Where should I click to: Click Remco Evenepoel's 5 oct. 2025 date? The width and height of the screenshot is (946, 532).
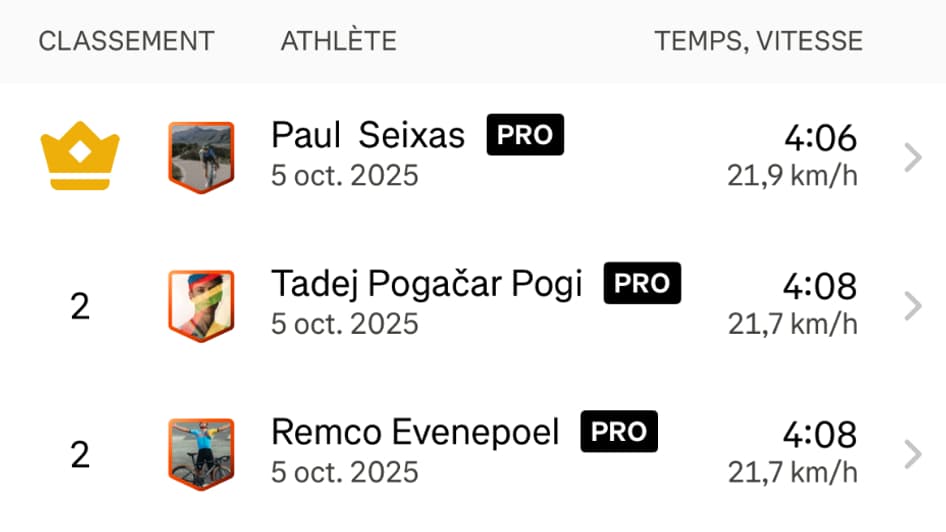tap(345, 471)
